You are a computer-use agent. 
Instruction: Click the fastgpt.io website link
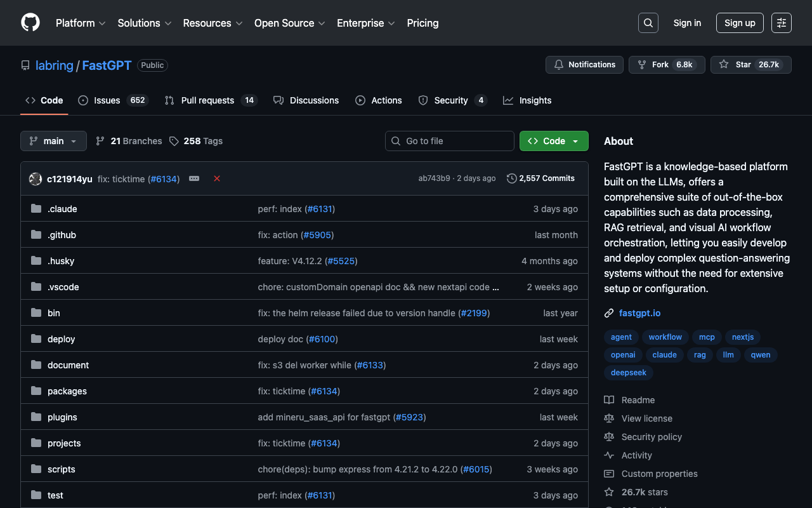click(x=639, y=313)
